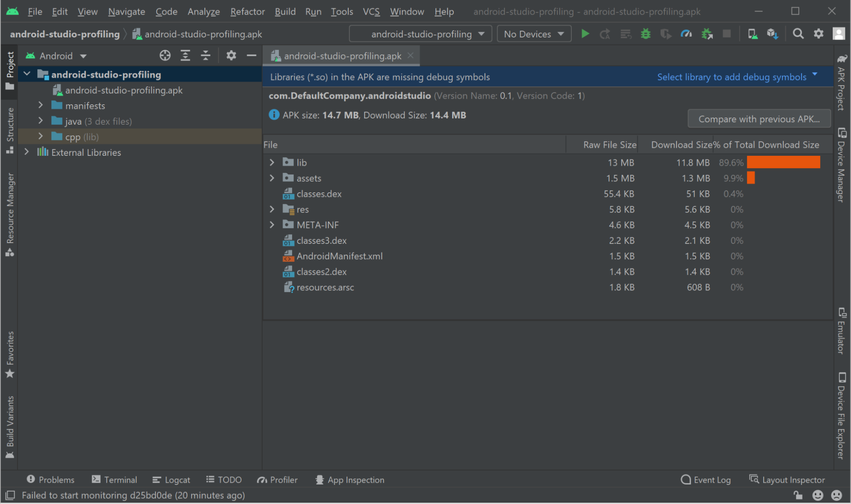Expand the manifests tree node
The image size is (851, 504).
41,105
